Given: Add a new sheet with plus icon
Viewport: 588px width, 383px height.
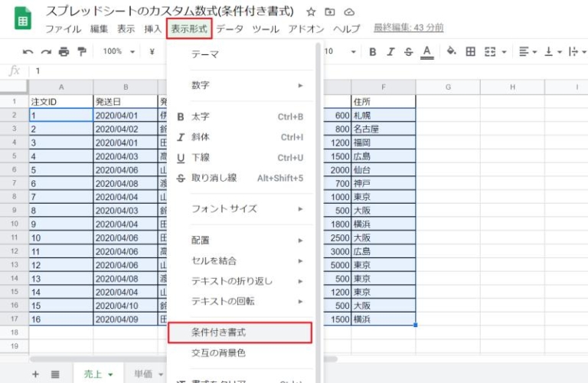Looking at the screenshot, I should coord(35,374).
